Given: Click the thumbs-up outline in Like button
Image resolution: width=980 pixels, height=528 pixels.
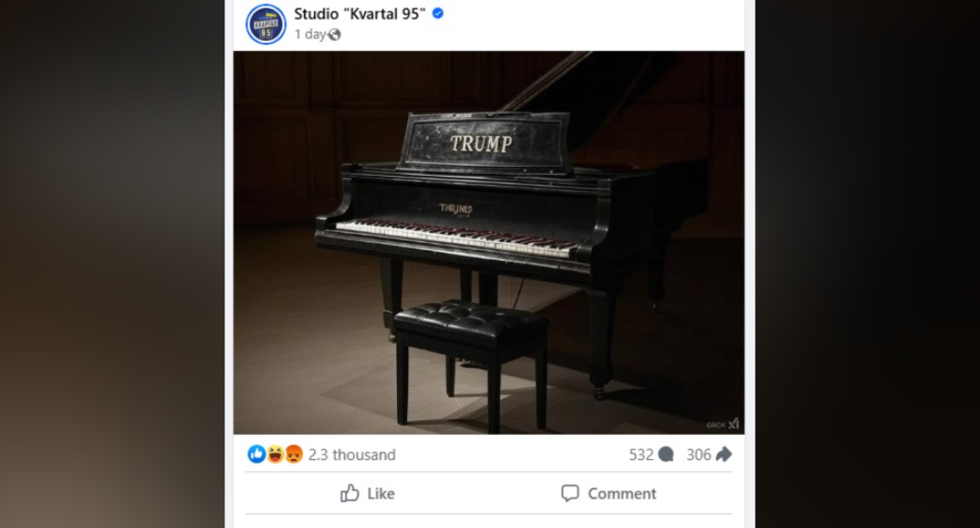Looking at the screenshot, I should click(350, 493).
